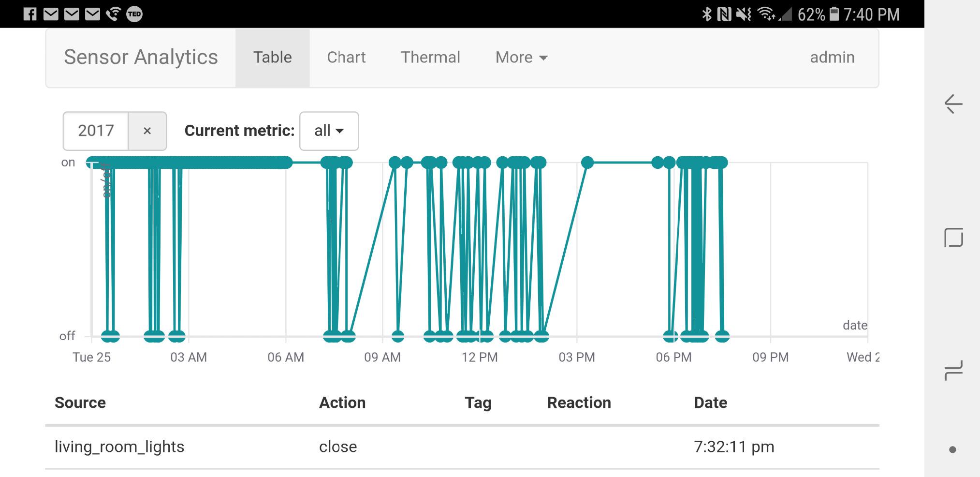Click the data point near 03 PM
980x477 pixels.
(587, 163)
